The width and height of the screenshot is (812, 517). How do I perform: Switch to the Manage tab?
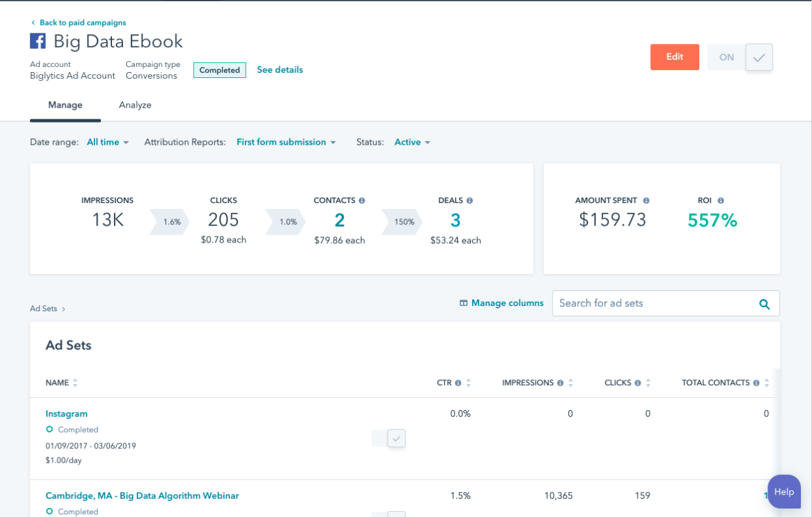pos(65,105)
